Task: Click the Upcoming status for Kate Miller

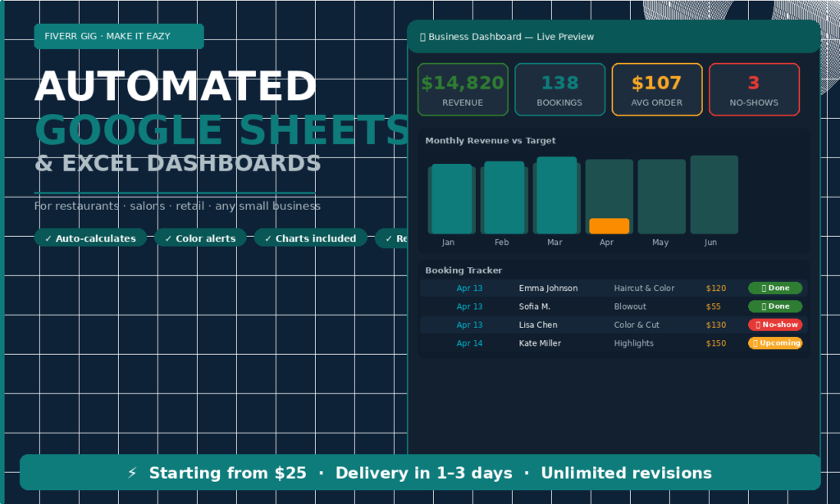Action: click(x=775, y=343)
